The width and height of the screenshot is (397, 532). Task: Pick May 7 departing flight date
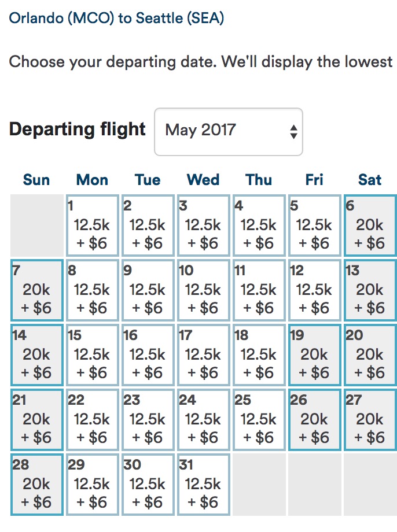click(36, 290)
